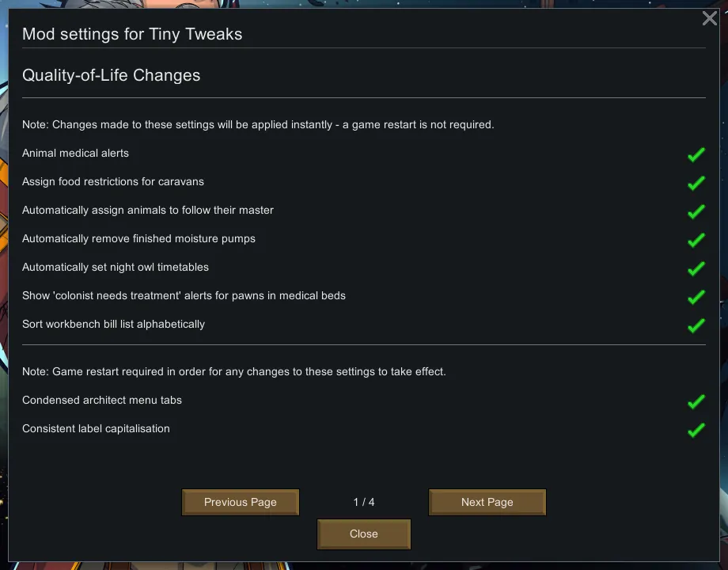Click the Previous Page button

pyautogui.click(x=241, y=502)
